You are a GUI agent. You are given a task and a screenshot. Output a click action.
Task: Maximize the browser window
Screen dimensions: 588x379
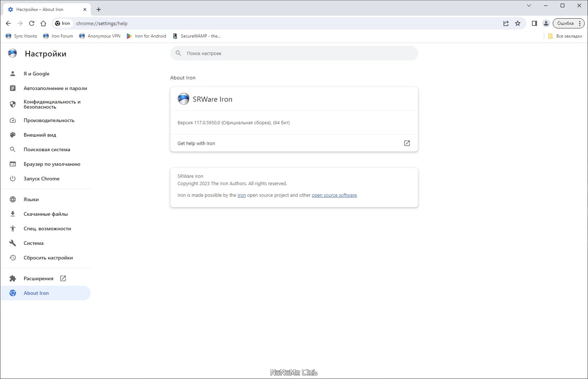(563, 5)
